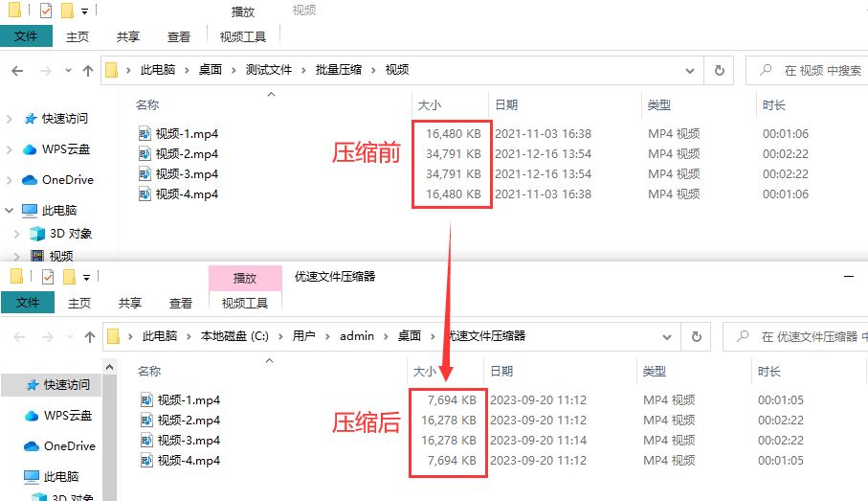Click the 视频-3.mp4 file icon in the top window
The height and width of the screenshot is (501, 868).
coord(145,174)
